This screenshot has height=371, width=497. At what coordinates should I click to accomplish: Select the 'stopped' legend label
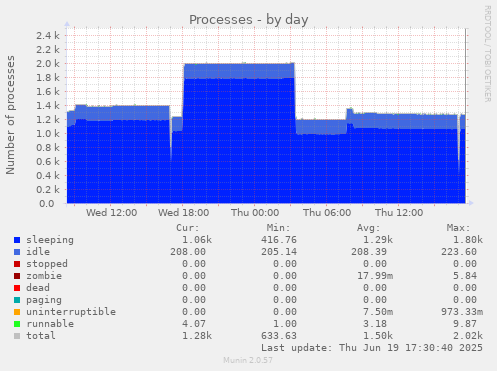[47, 264]
